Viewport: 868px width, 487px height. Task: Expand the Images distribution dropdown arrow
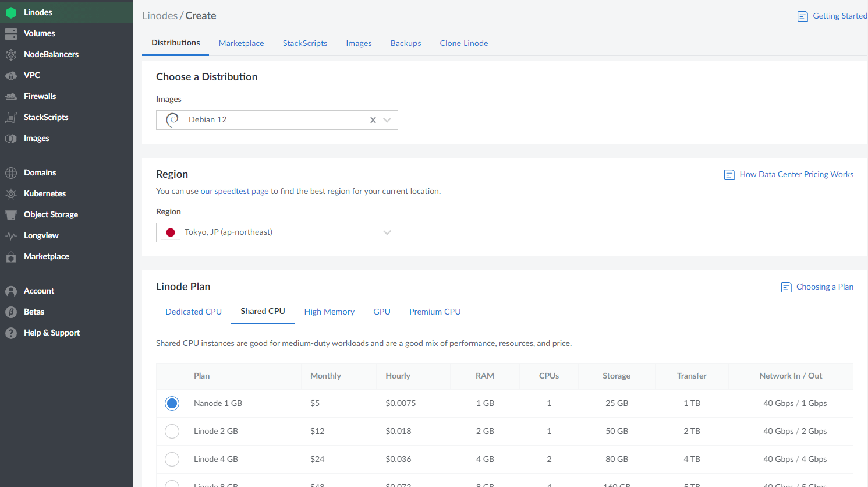[x=387, y=120]
